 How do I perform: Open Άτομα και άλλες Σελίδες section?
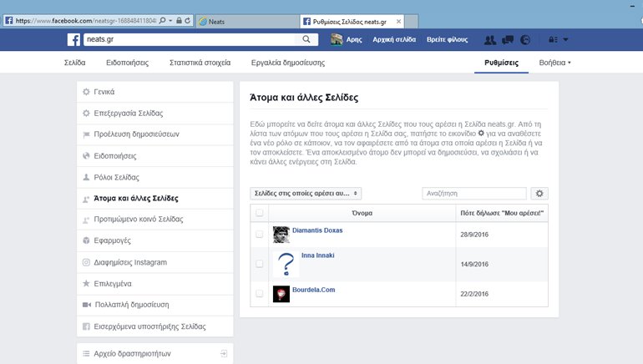pyautogui.click(x=155, y=199)
